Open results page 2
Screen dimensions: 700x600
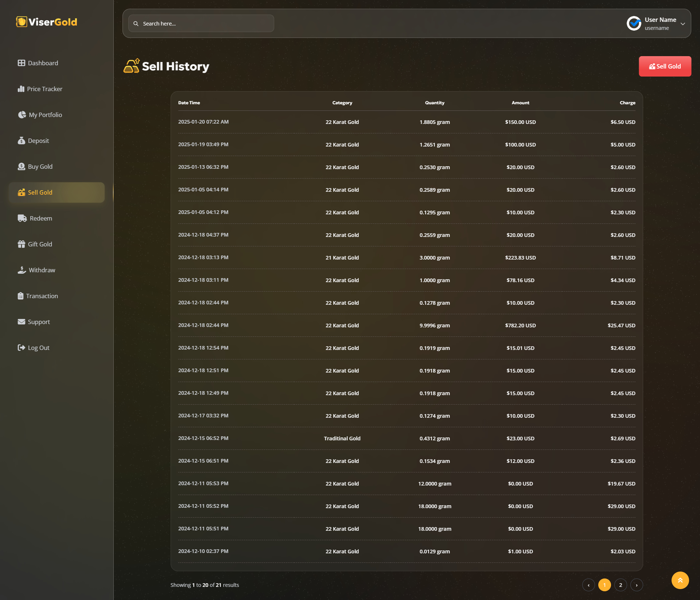pos(621,585)
